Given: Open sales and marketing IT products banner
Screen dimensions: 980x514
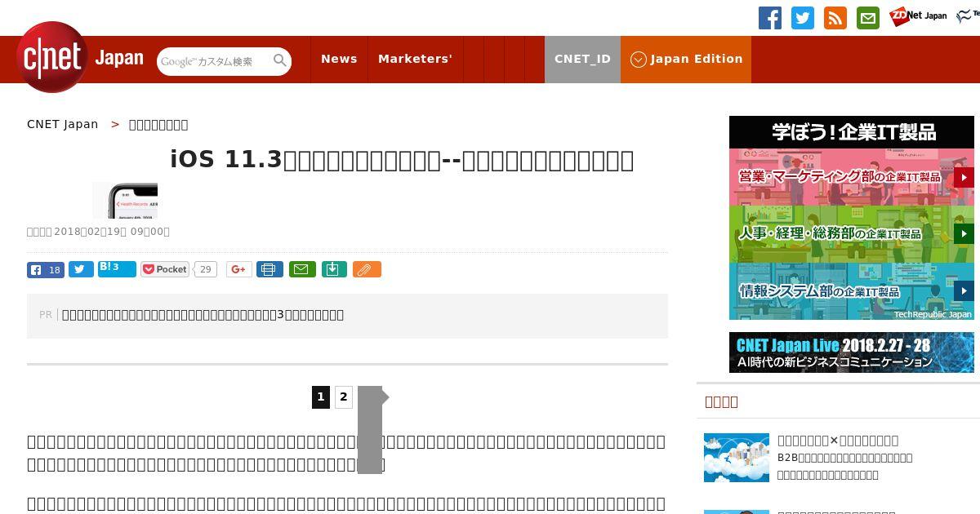Looking at the screenshot, I should click(852, 177).
